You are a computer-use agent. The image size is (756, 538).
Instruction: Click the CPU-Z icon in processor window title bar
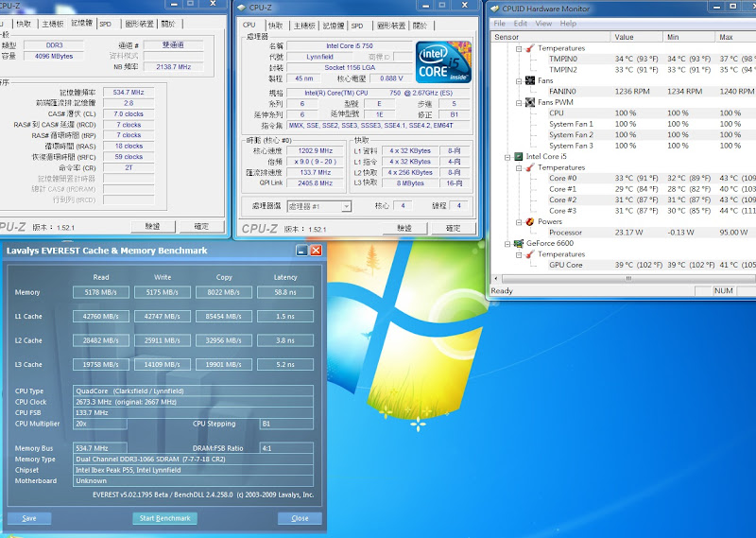pos(242,8)
